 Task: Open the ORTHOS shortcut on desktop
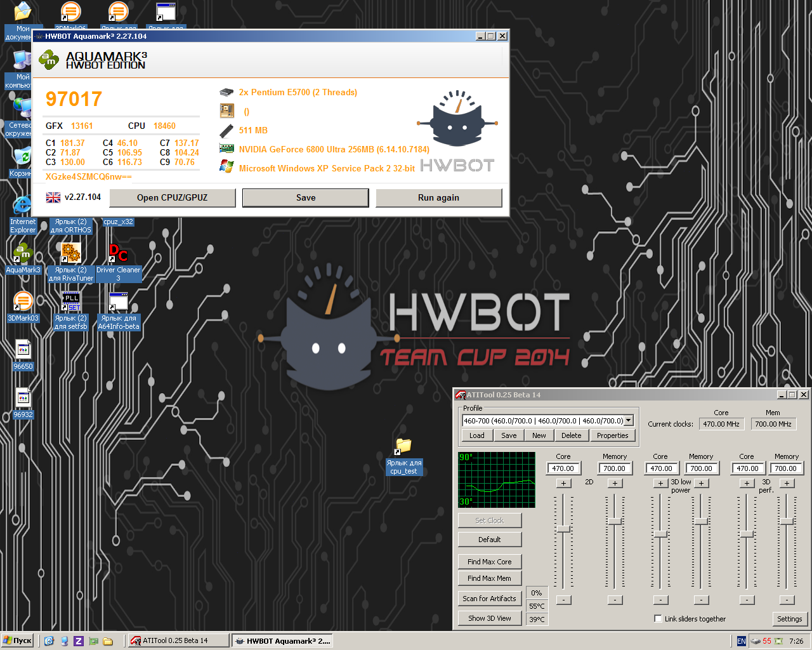point(70,226)
